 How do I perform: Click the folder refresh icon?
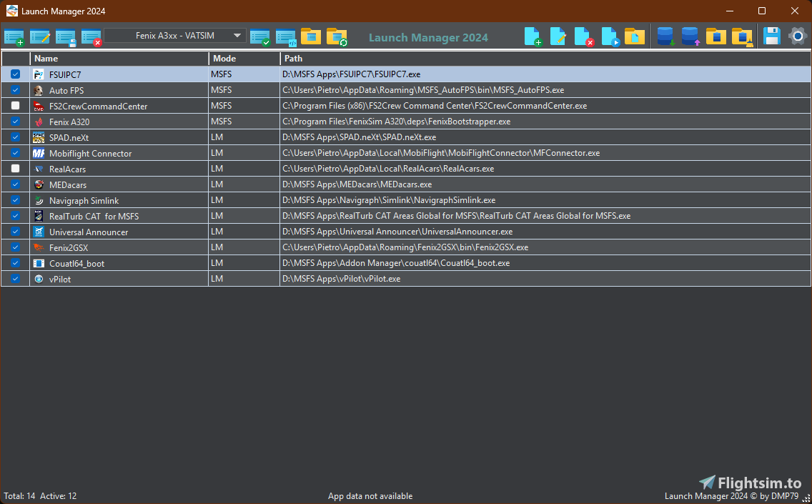[337, 37]
